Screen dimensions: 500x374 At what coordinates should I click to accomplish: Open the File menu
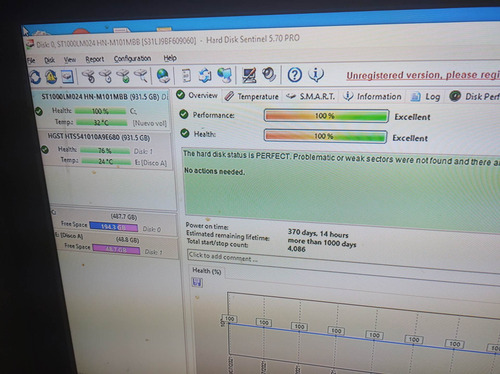pos(31,60)
